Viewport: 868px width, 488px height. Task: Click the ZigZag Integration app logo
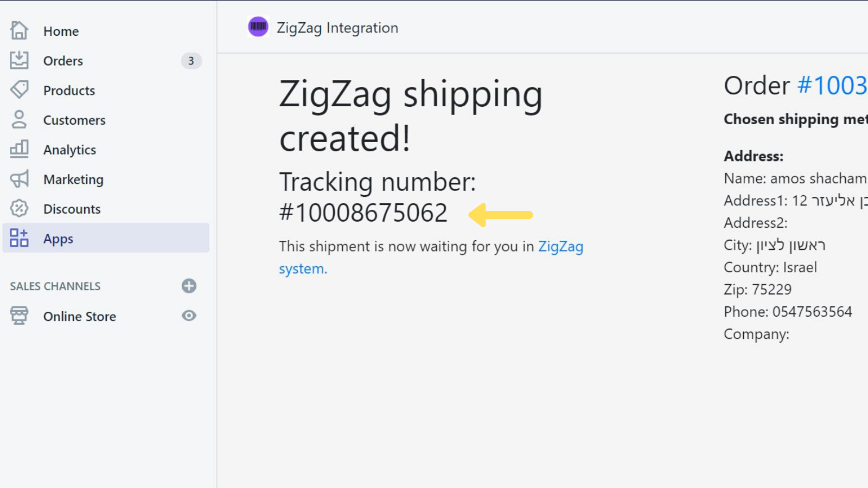(x=258, y=27)
